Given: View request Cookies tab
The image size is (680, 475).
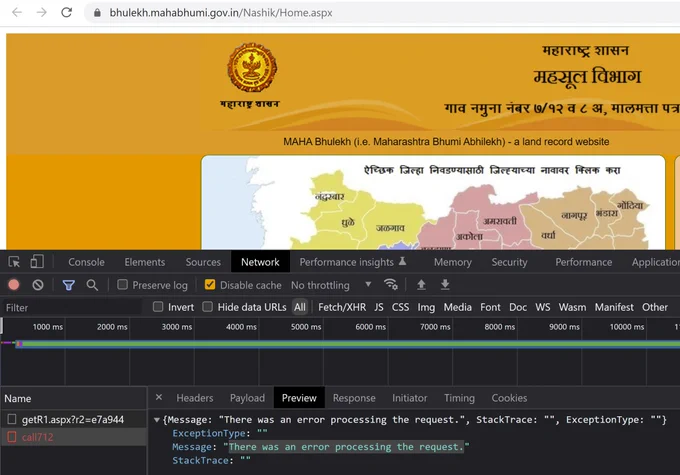Looking at the screenshot, I should click(x=509, y=398).
